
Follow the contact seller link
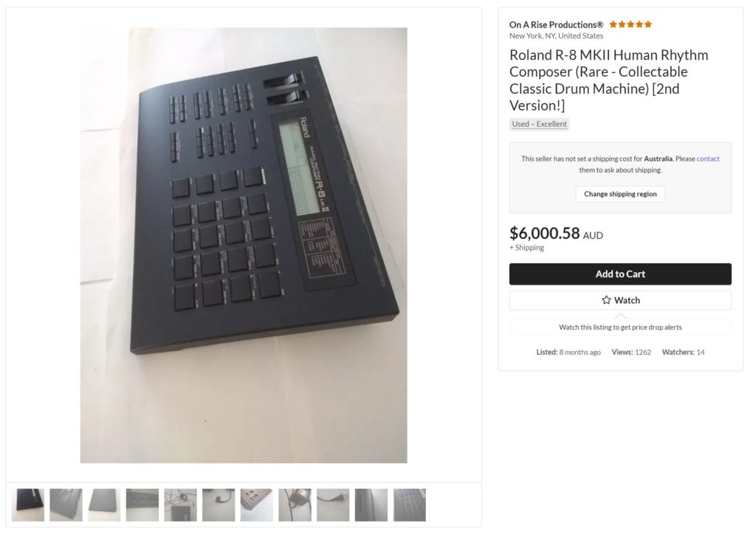pyautogui.click(x=707, y=159)
